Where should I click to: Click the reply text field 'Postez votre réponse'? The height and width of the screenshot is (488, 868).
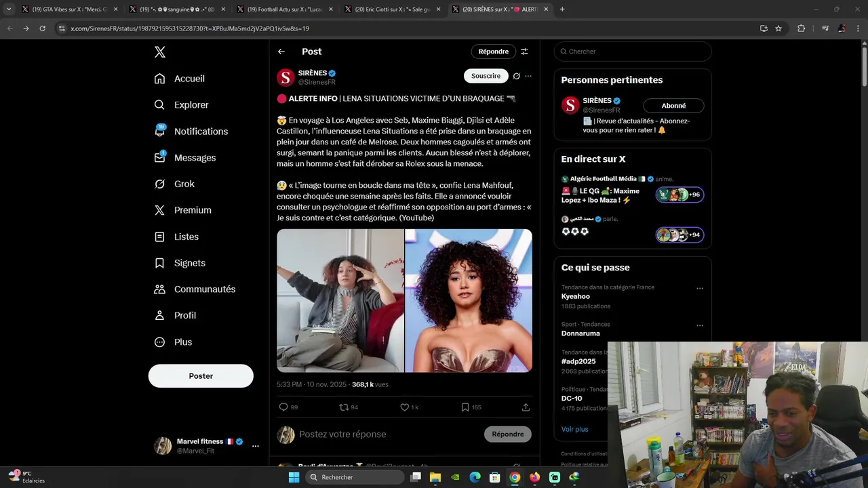point(342,434)
